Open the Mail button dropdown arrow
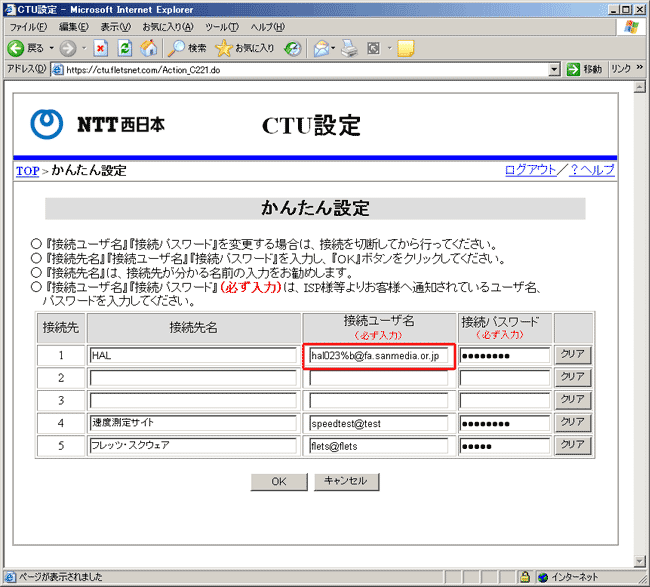Image resolution: width=650 pixels, height=587 pixels. (x=333, y=49)
